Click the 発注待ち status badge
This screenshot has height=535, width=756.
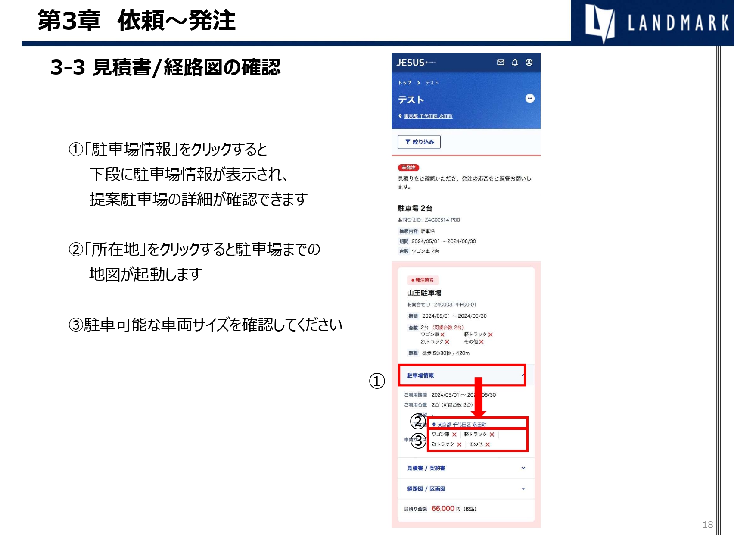pyautogui.click(x=423, y=280)
